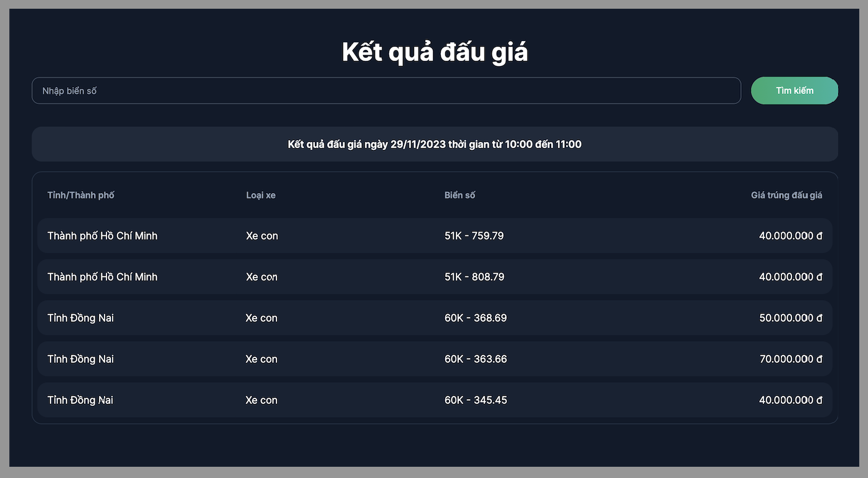This screenshot has height=478, width=868.
Task: Click the 'Tỉnh/Thành phố' column header
Action: coord(81,195)
